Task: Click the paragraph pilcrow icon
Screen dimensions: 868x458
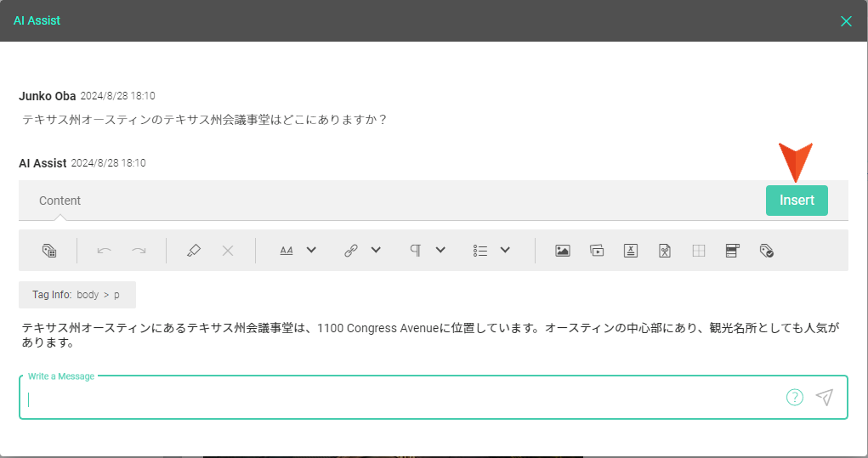Action: coord(416,251)
